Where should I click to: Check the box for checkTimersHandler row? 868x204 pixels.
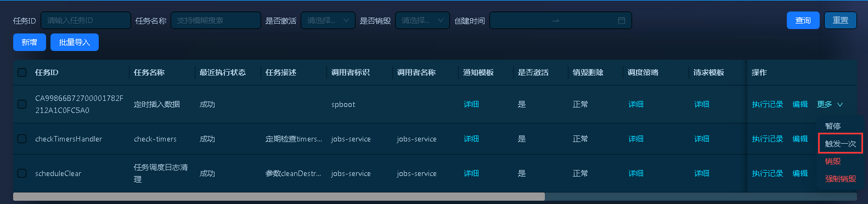22,139
